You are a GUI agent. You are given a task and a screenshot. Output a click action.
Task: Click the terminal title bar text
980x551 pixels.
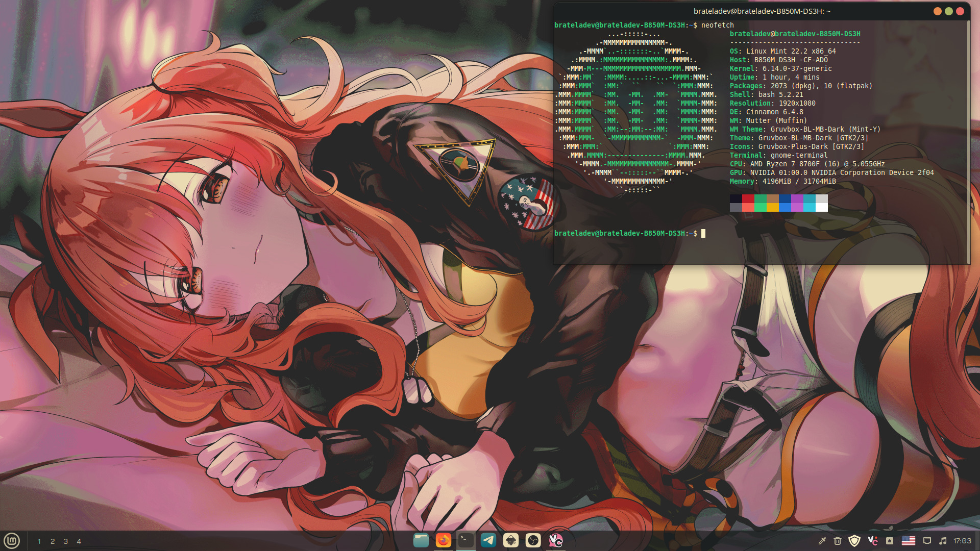[x=762, y=11]
